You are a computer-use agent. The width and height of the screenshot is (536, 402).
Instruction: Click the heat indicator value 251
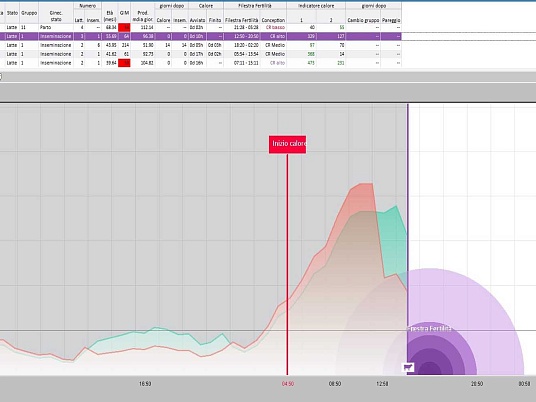340,63
